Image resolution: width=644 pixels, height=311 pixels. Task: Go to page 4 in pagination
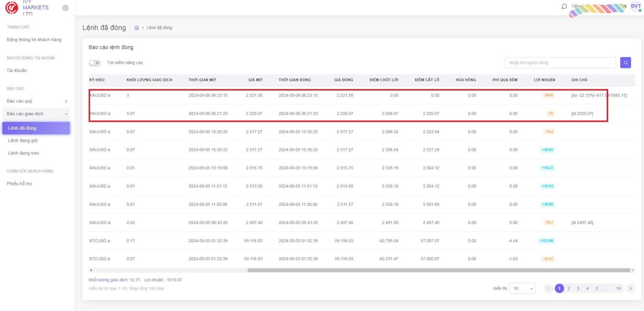[x=587, y=289]
